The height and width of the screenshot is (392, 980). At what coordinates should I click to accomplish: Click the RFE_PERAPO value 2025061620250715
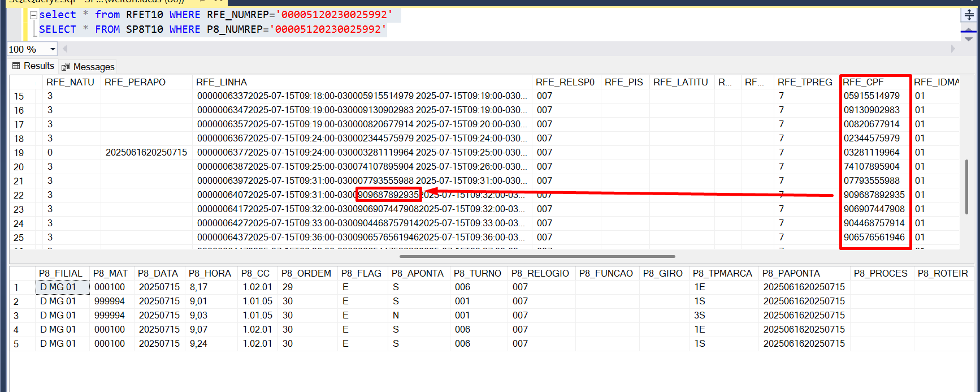[146, 153]
